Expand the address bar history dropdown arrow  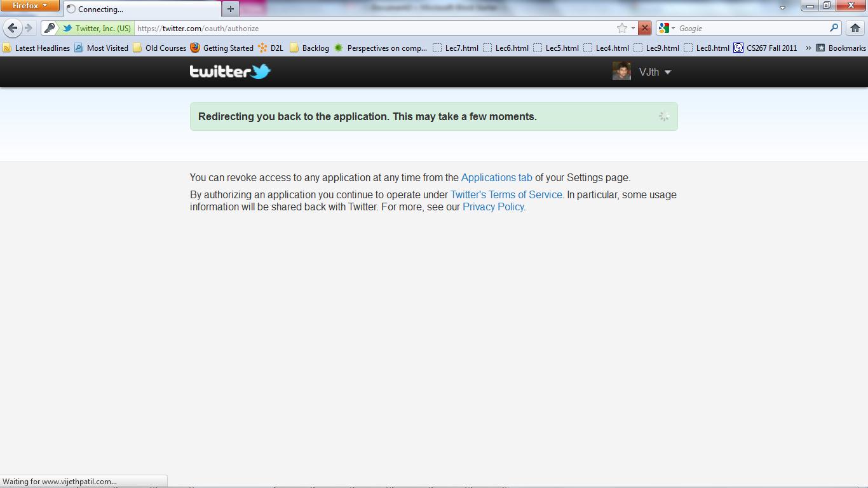[633, 29]
